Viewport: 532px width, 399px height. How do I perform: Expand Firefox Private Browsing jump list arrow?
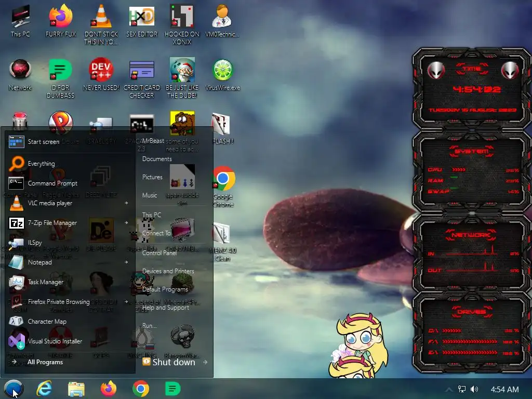[x=126, y=302]
